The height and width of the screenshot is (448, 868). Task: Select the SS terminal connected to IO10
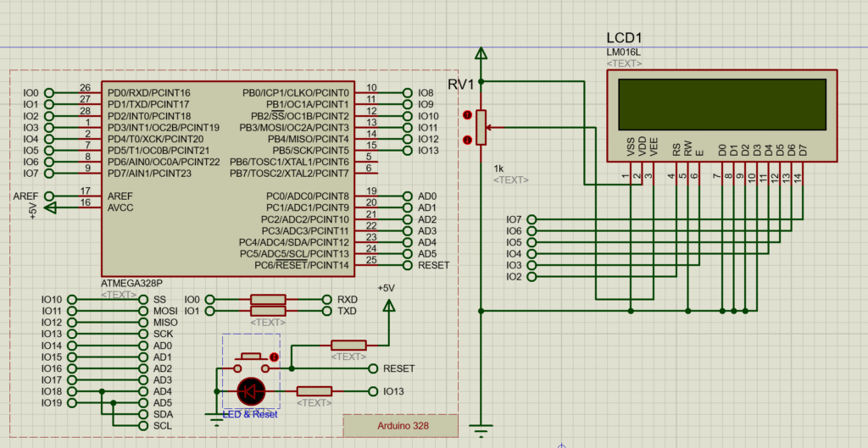pyautogui.click(x=143, y=299)
